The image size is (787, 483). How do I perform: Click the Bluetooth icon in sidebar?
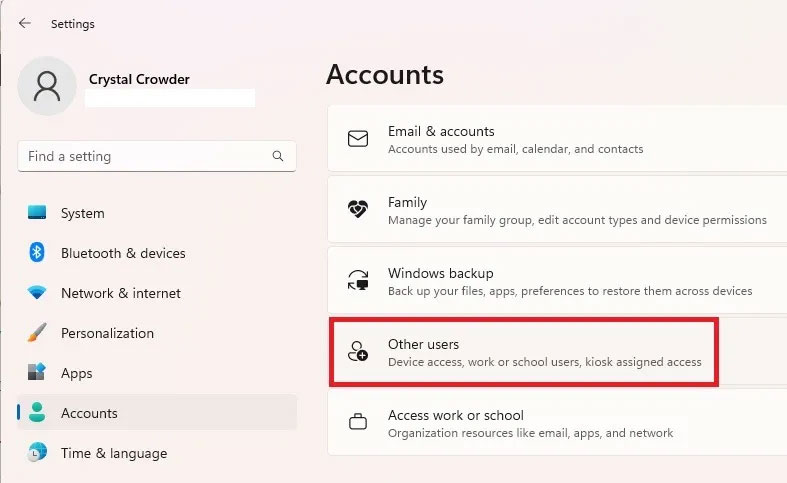(37, 253)
